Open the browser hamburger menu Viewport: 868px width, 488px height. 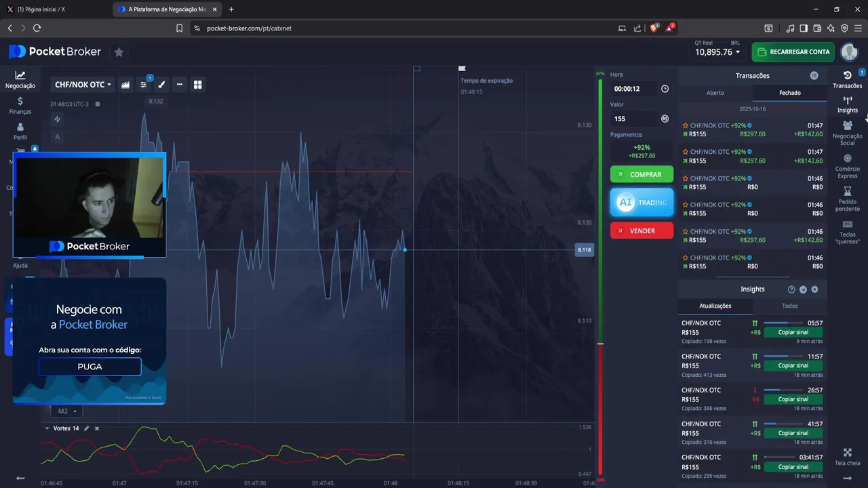(857, 28)
